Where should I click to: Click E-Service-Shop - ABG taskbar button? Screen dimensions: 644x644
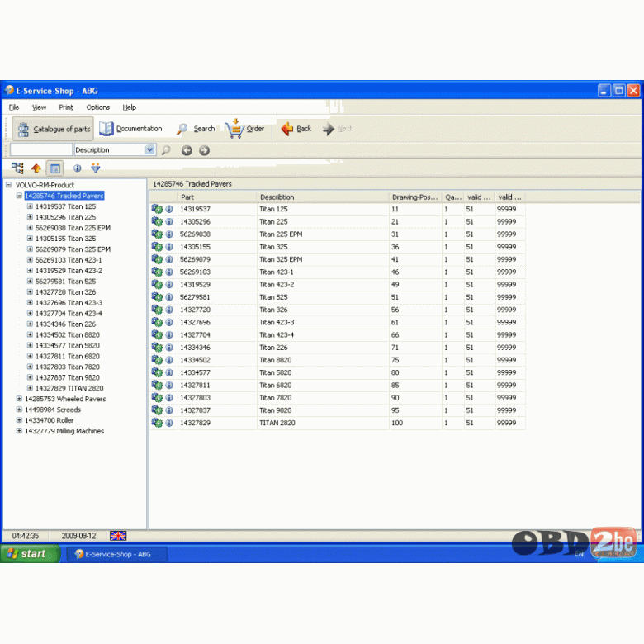[117, 554]
